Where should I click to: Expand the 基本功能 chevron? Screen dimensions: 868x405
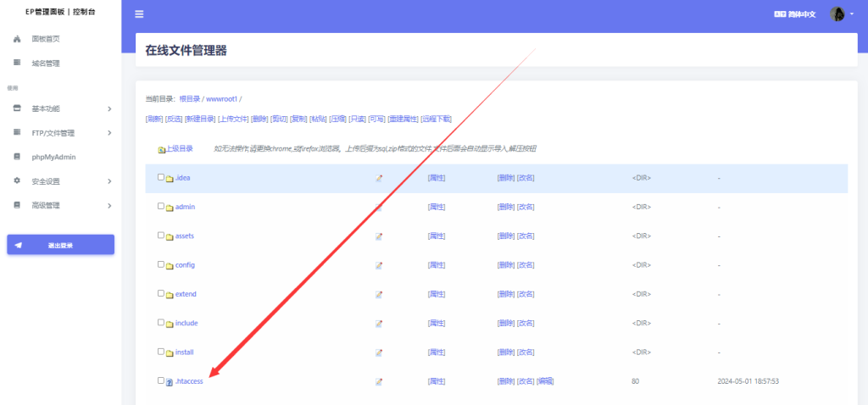tap(109, 108)
